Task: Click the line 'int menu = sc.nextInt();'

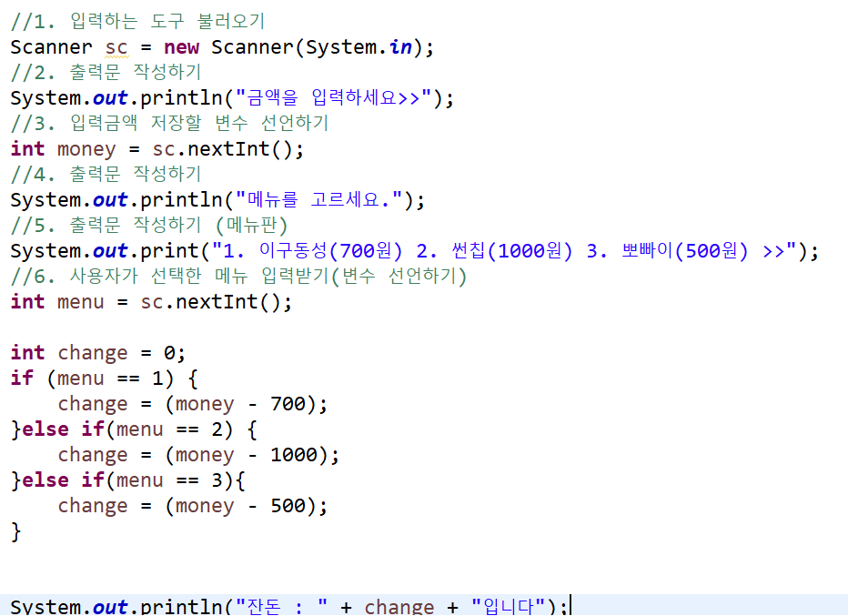Action: click(x=151, y=302)
